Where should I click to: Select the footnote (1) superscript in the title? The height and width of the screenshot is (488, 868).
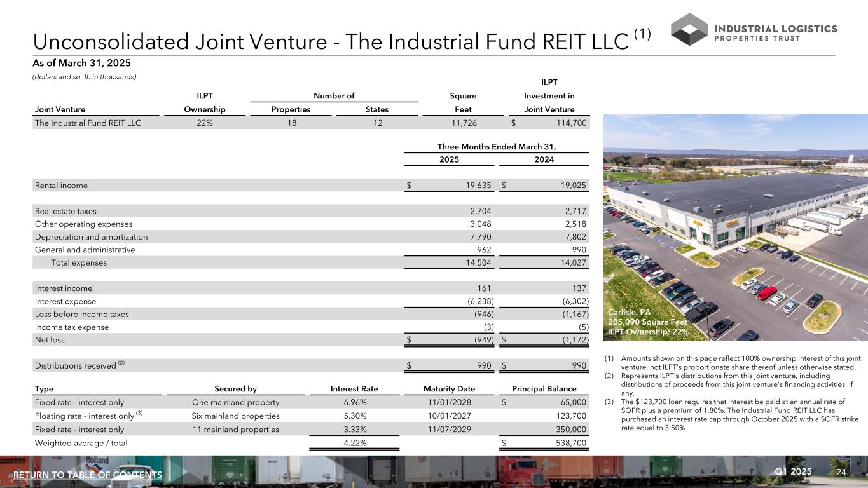coord(640,34)
